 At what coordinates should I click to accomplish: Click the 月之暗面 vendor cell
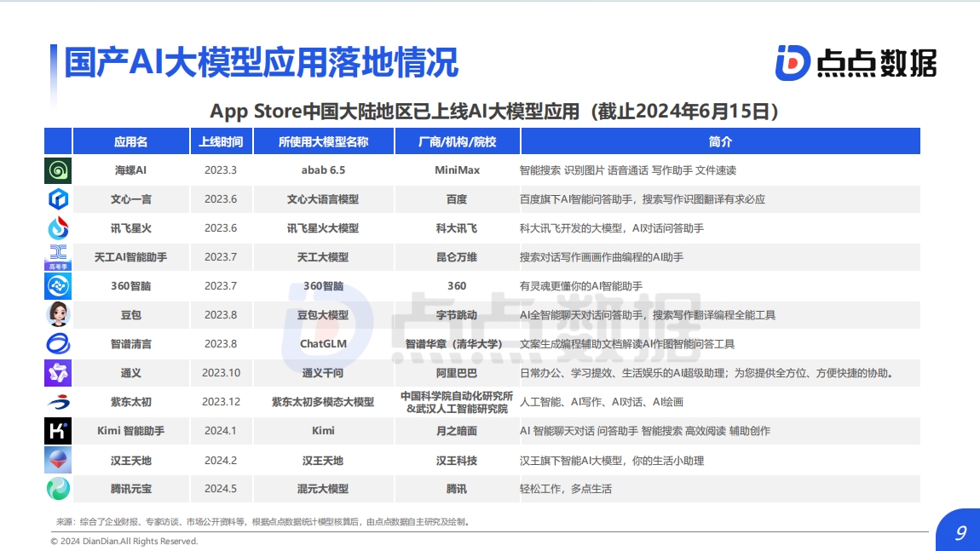pyautogui.click(x=458, y=430)
